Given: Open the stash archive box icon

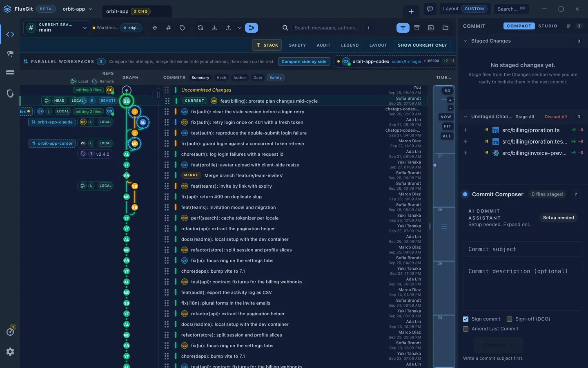Looking at the screenshot, I should point(417,28).
